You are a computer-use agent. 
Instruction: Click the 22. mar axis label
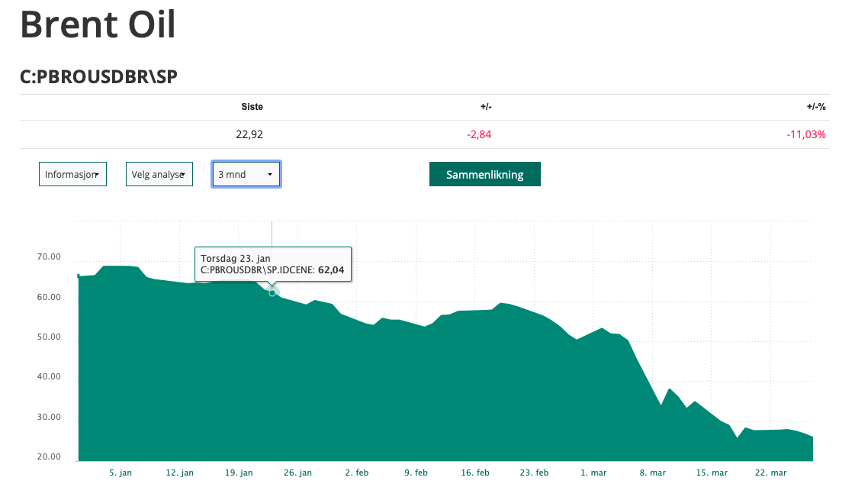(771, 473)
